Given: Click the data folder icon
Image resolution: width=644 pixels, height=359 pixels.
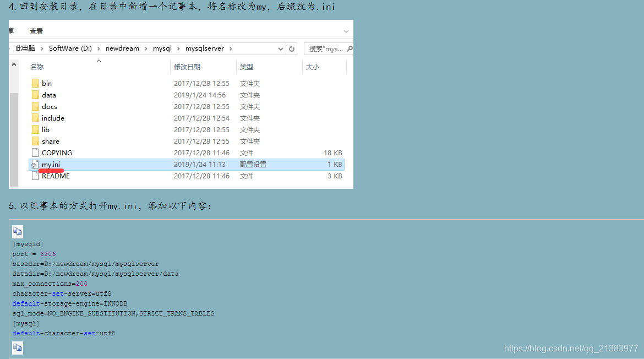Looking at the screenshot, I should pos(35,95).
